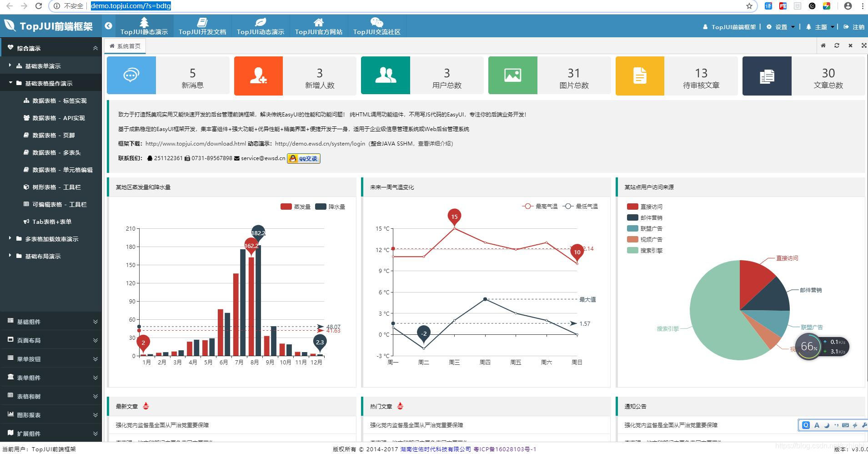Click the 15 max pin on temperature chart
The height and width of the screenshot is (454, 868).
(454, 217)
